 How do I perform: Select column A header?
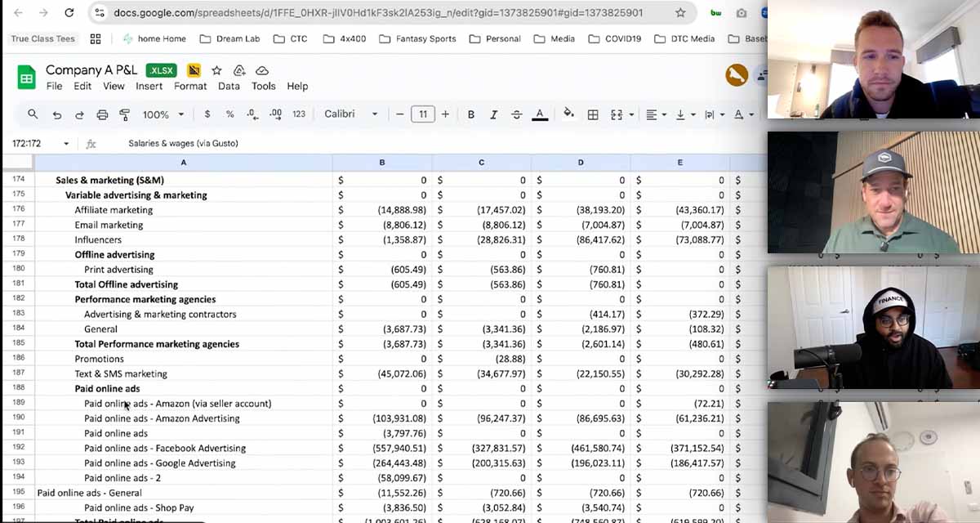[183, 163]
